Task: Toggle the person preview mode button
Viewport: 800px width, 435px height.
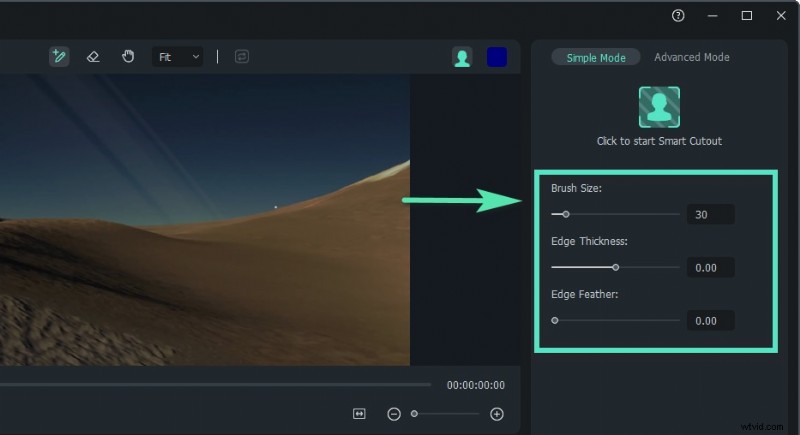Action: [x=462, y=57]
